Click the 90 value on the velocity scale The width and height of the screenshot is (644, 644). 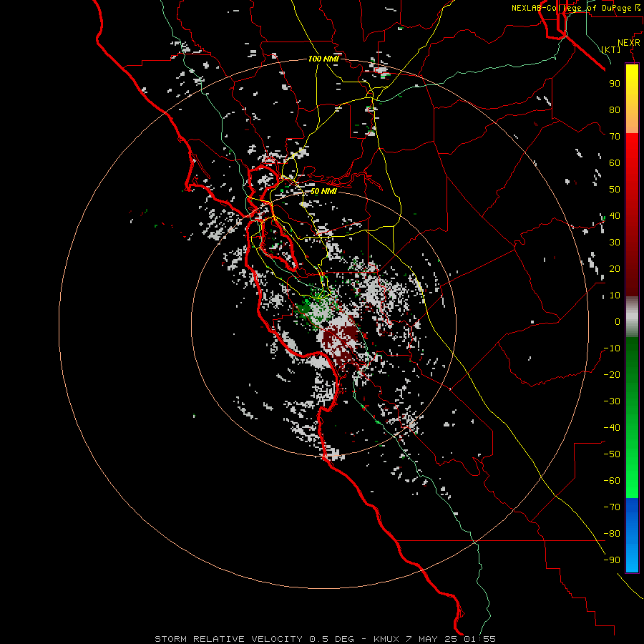[x=615, y=84]
